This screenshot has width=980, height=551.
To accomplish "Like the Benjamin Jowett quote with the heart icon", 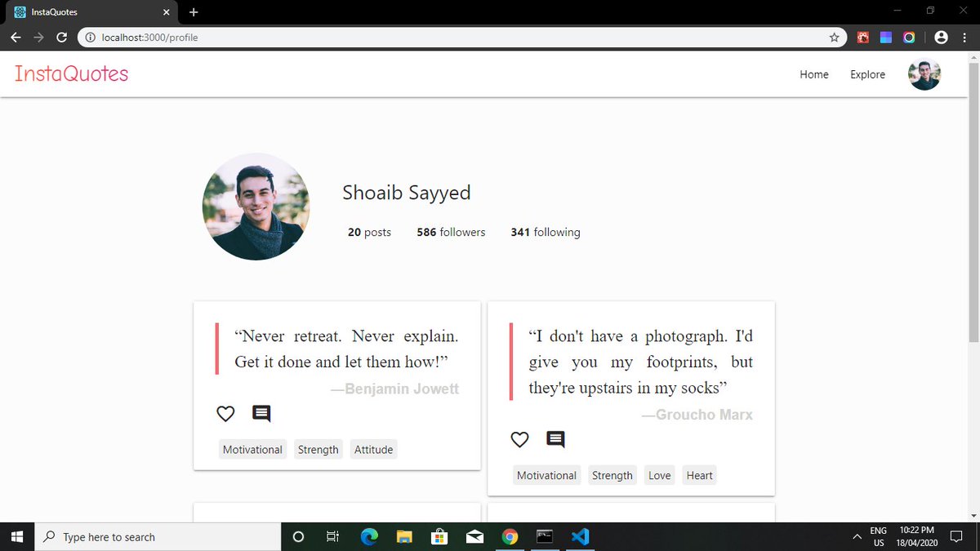I will point(225,414).
